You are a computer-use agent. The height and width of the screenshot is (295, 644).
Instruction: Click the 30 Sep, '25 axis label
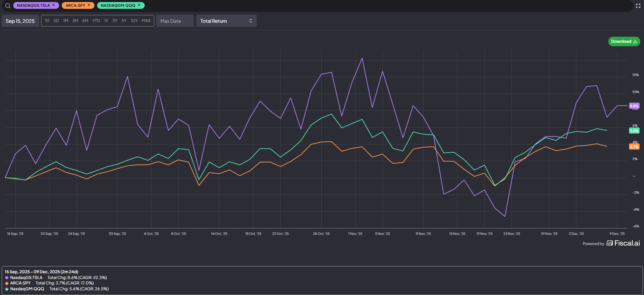pyautogui.click(x=117, y=234)
